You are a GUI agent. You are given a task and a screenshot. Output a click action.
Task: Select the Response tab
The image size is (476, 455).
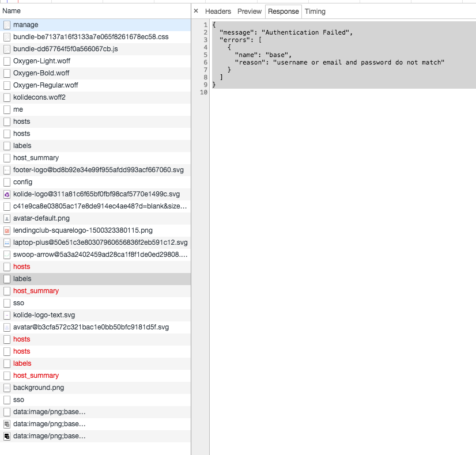(283, 11)
